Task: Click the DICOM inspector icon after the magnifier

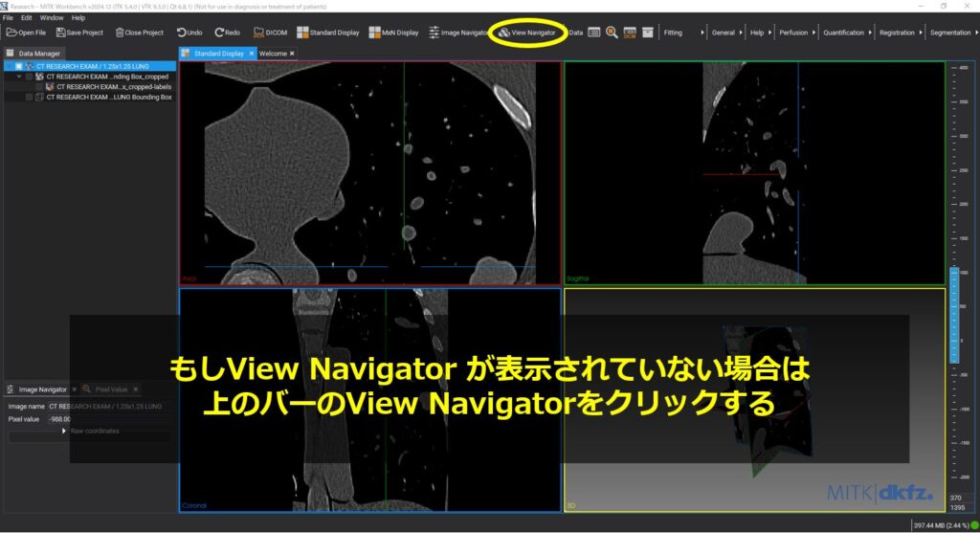Action: pyautogui.click(x=630, y=33)
